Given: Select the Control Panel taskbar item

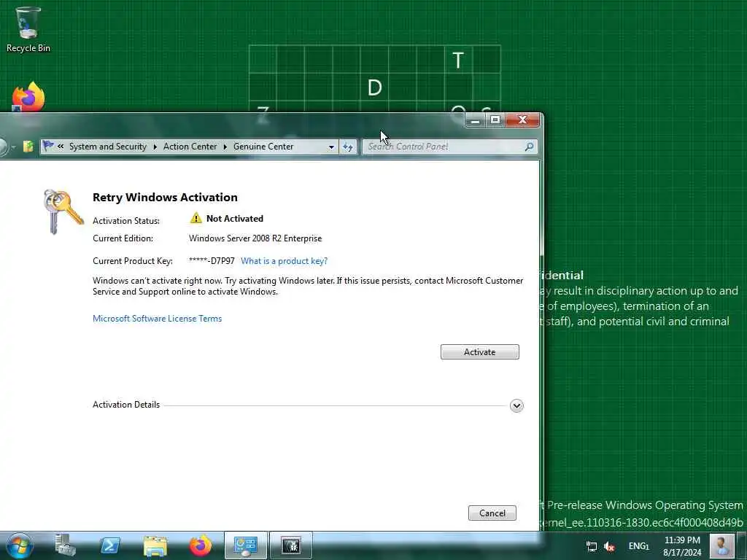Looking at the screenshot, I should (x=246, y=545).
